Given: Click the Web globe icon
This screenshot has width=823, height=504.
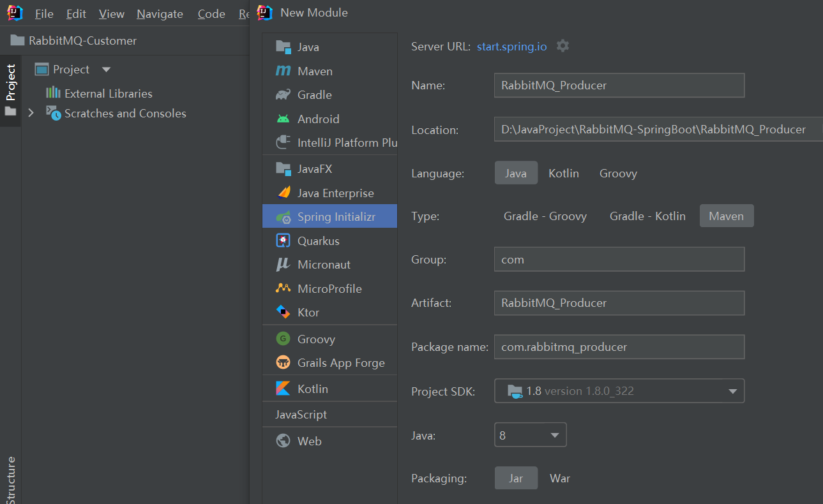Looking at the screenshot, I should tap(283, 441).
